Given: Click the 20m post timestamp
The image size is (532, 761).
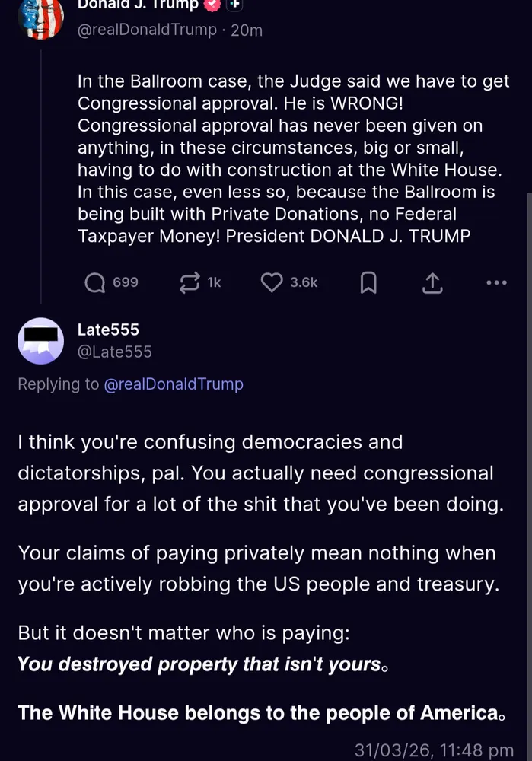Looking at the screenshot, I should coord(247,30).
